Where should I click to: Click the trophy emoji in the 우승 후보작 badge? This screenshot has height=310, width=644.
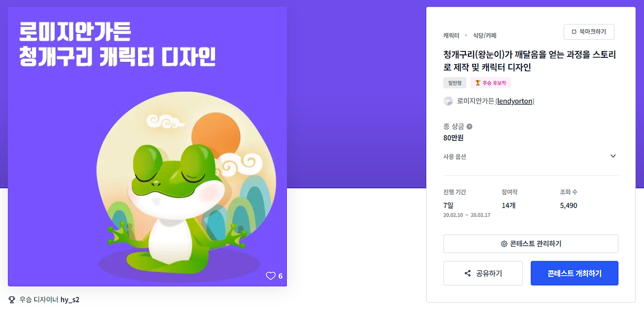point(478,83)
